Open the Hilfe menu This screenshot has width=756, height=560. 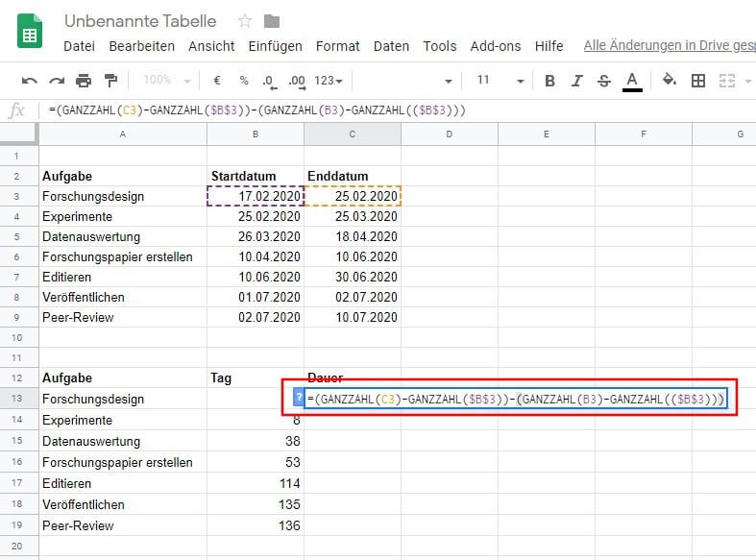pos(549,46)
